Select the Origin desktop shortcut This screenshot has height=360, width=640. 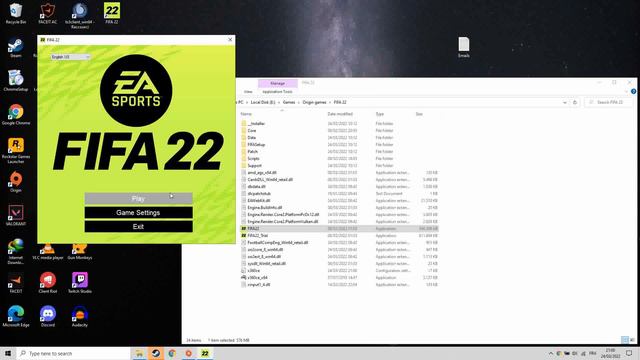pyautogui.click(x=16, y=182)
